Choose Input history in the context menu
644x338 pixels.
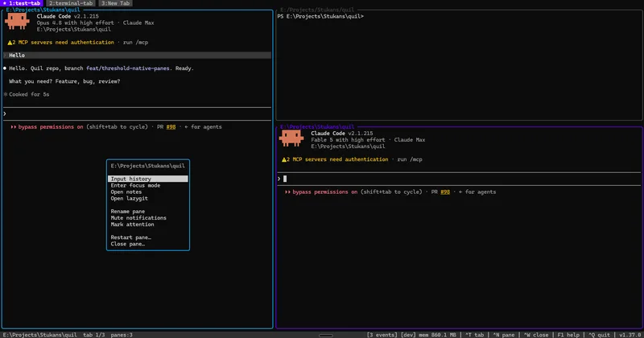pos(148,179)
